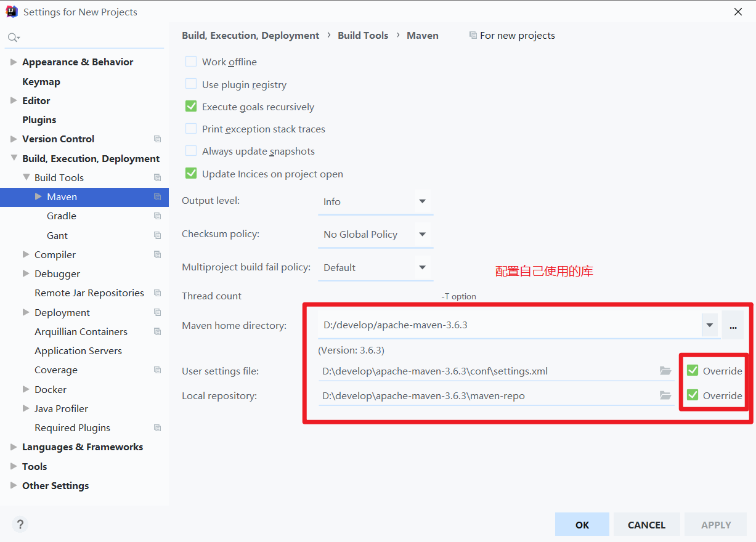Expand the Languages & Frameworks section

[14, 447]
